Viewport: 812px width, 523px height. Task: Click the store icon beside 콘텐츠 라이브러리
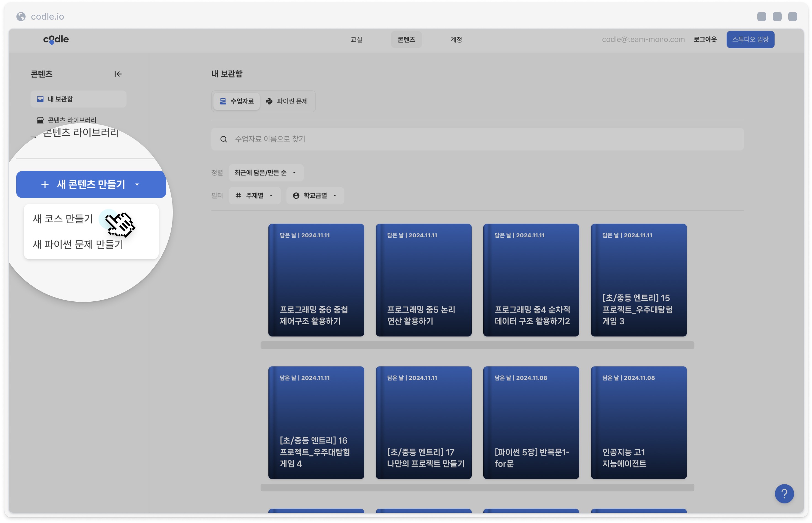click(40, 120)
